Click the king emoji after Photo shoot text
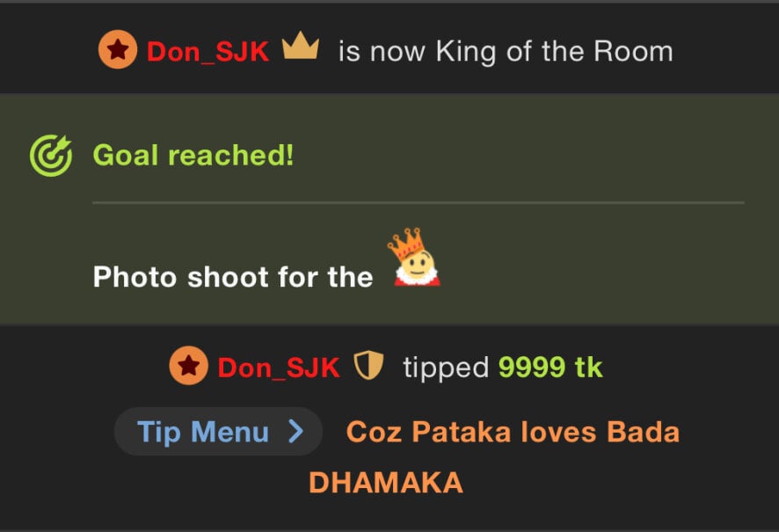The image size is (779, 532). pyautogui.click(x=415, y=257)
